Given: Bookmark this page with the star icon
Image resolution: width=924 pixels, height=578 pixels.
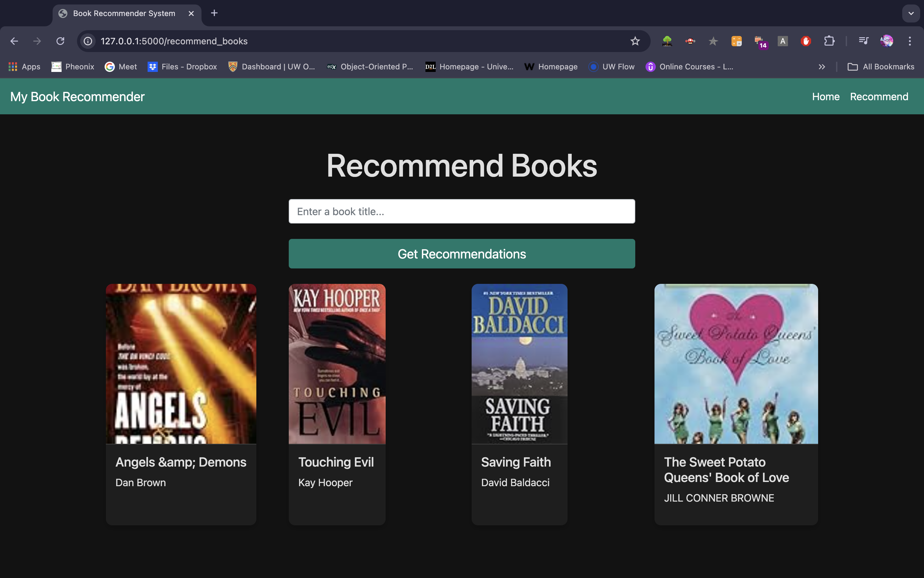Looking at the screenshot, I should coord(635,41).
